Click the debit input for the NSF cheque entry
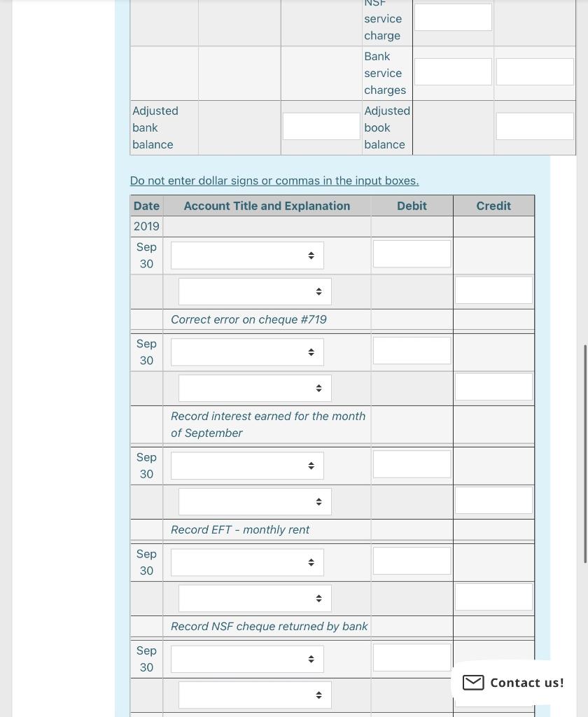 pyautogui.click(x=412, y=560)
